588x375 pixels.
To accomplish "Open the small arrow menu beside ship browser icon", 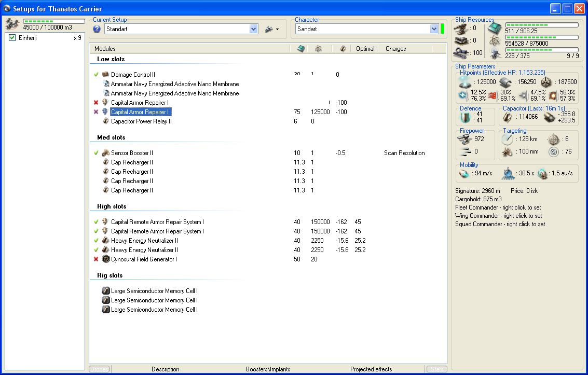I will click(x=278, y=29).
